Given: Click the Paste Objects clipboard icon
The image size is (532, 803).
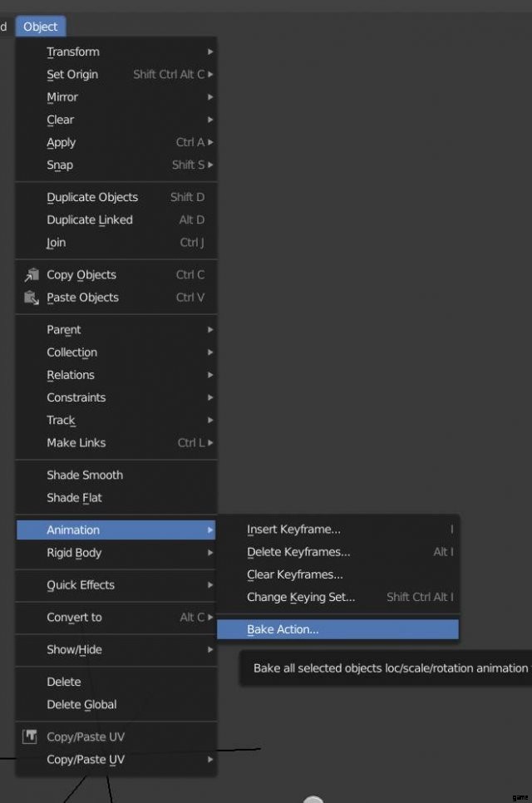Looking at the screenshot, I should [x=32, y=298].
